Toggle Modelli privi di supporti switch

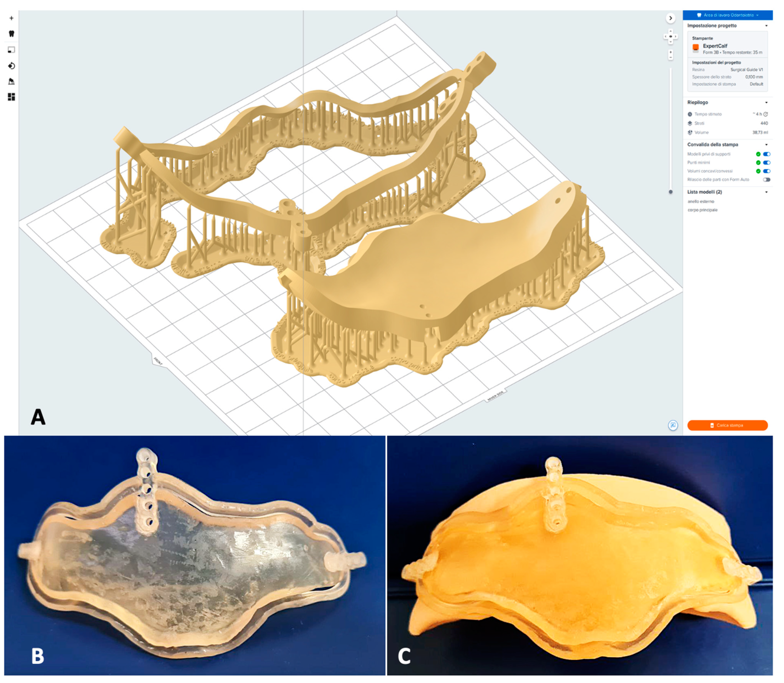click(766, 154)
